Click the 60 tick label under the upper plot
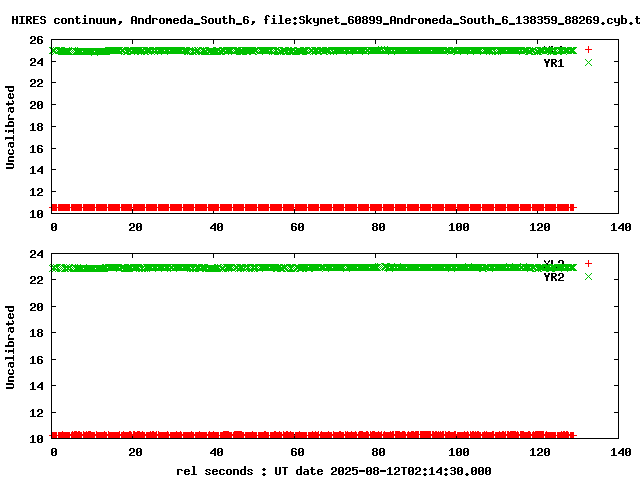640x480 pixels. coord(297,227)
